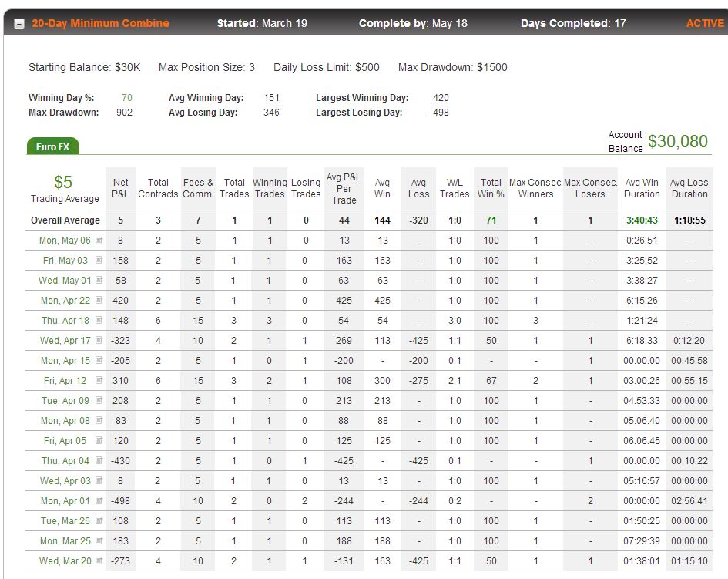
Task: Click the 420 Net P&L cell
Action: point(120,301)
